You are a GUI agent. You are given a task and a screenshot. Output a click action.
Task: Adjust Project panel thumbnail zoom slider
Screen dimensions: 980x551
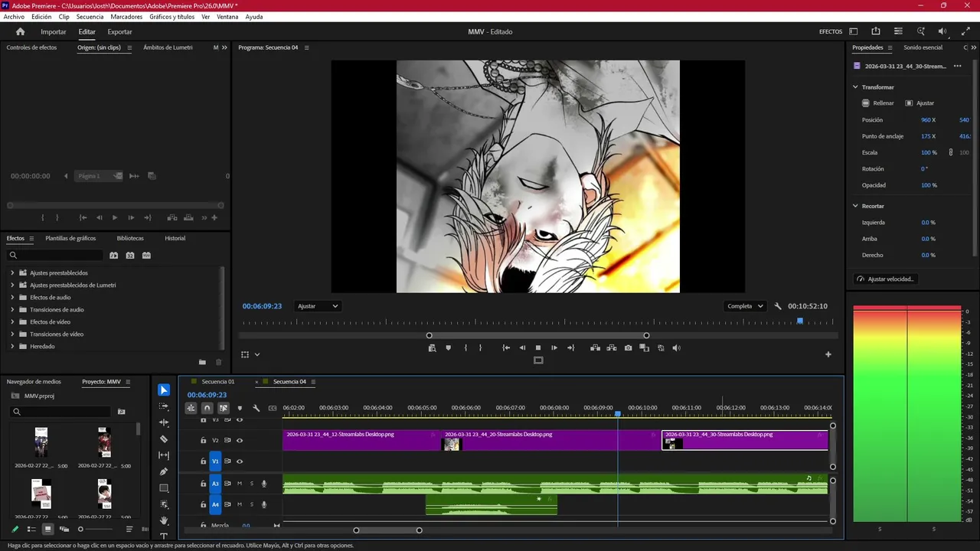click(80, 529)
